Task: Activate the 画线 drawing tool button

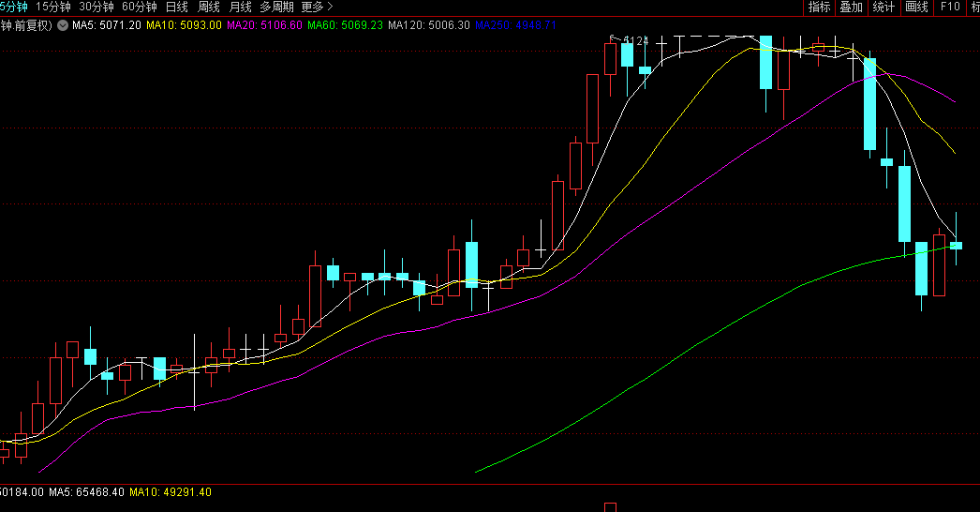Action: 916,7
